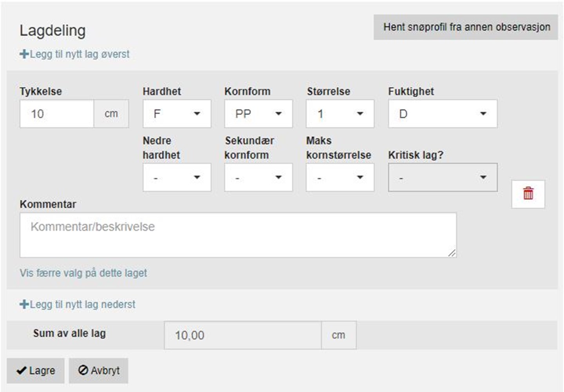Click the resize handle of the comment box
The height and width of the screenshot is (392, 564).
point(452,253)
